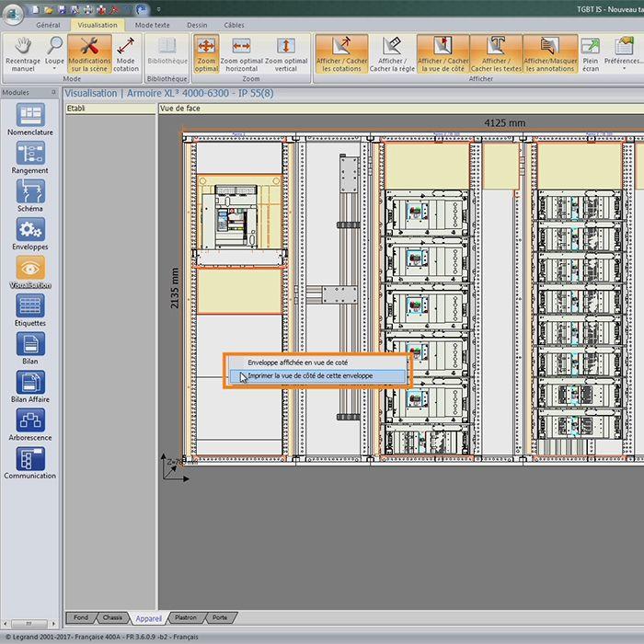The width and height of the screenshot is (644, 644).
Task: Choose Imprimer la vue de côté de cette enveloppe
Action: [x=317, y=375]
